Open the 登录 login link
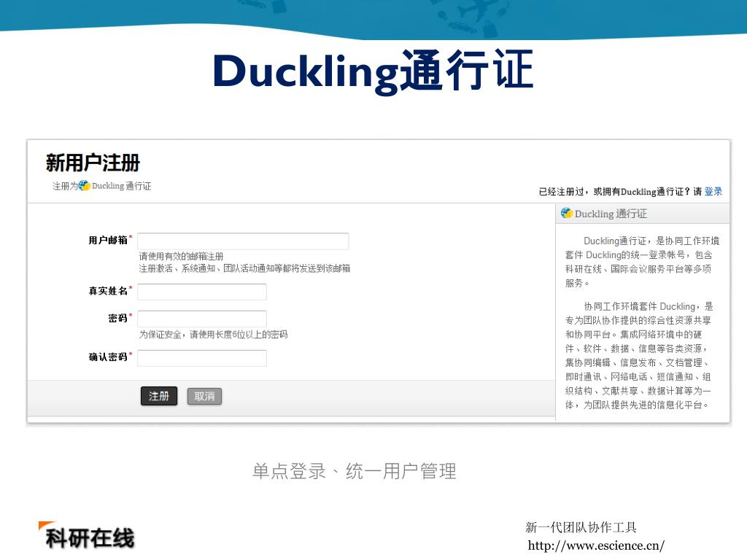The image size is (747, 560). click(713, 192)
